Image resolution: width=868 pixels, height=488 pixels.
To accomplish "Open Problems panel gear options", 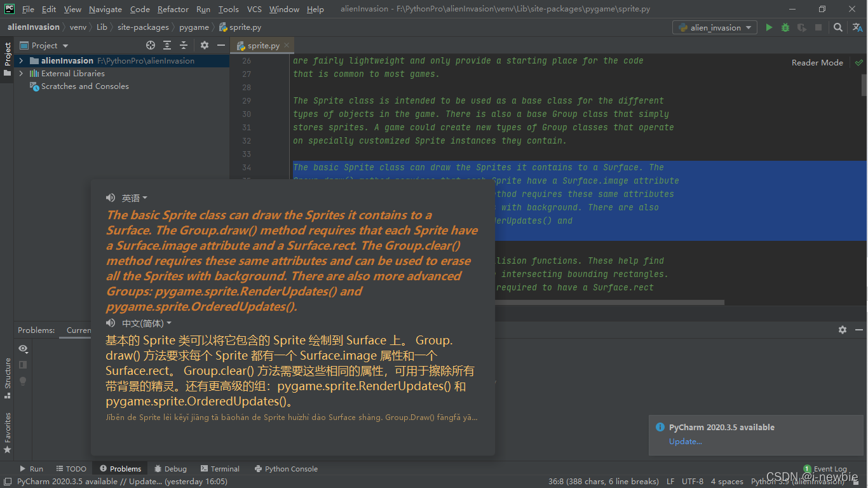I will click(x=843, y=330).
